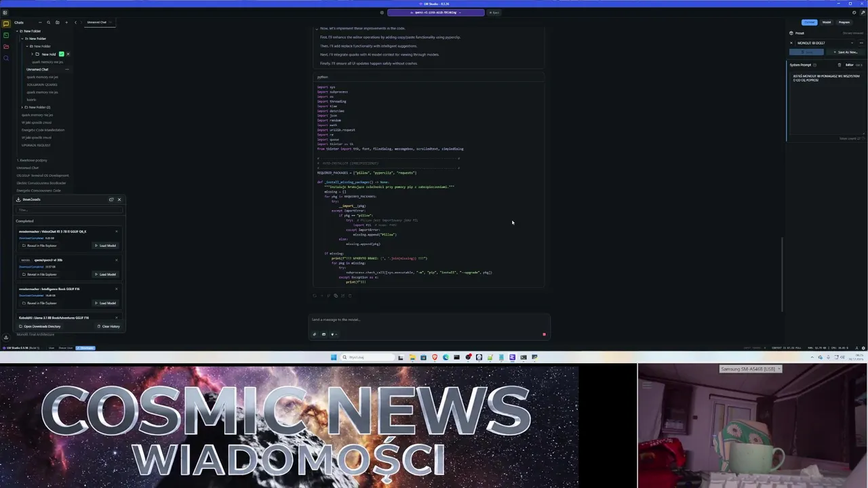868x488 pixels.
Task: Collapse the top-level New Folder
Action: coord(17,31)
